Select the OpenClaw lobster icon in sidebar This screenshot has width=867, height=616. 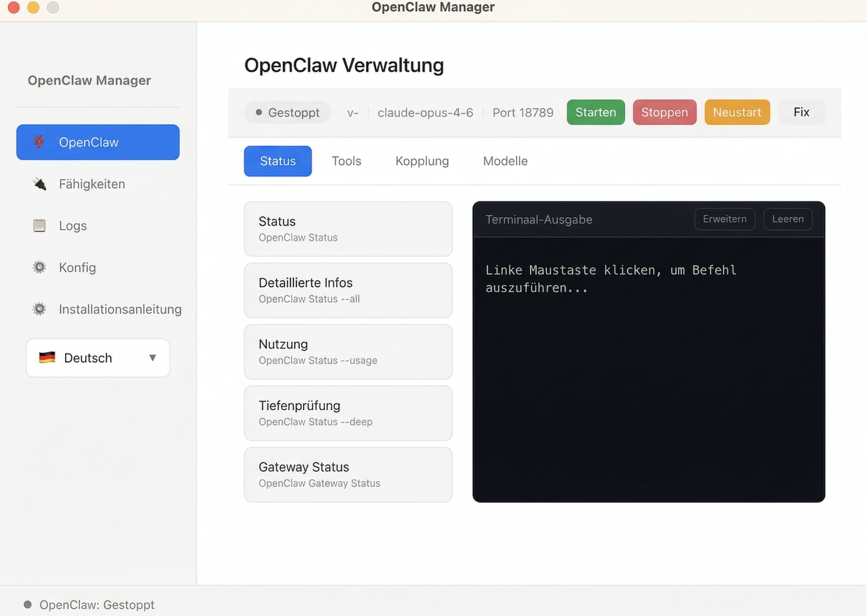pos(40,142)
